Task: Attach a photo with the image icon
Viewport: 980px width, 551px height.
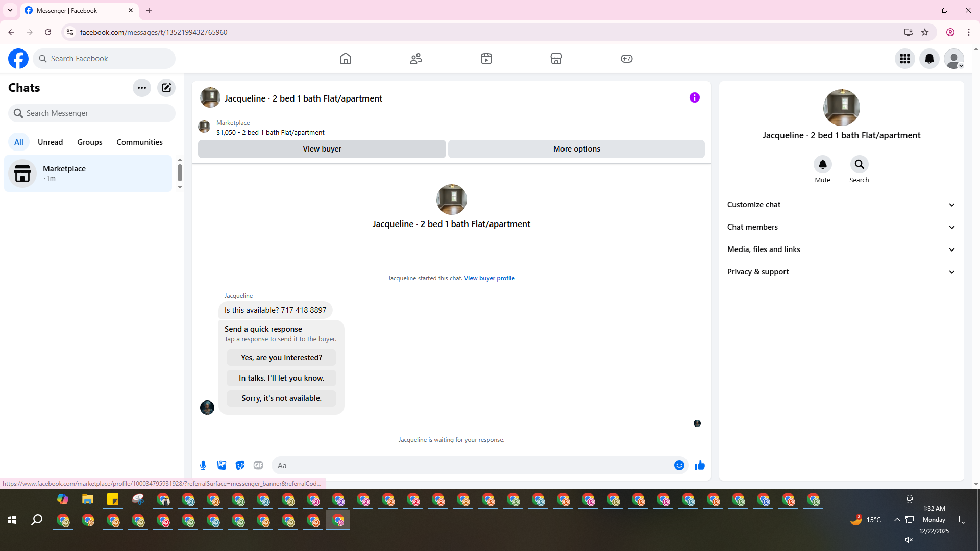Action: [x=222, y=465]
